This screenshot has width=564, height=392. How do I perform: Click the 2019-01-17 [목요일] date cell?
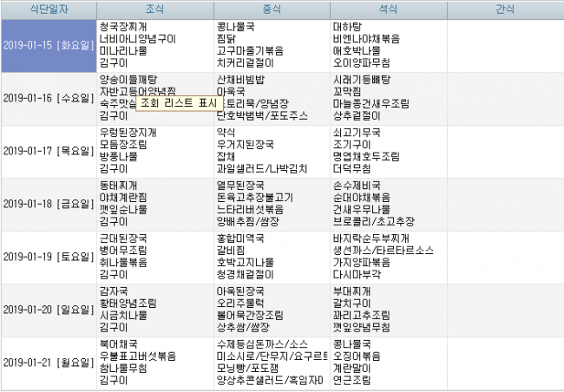48,150
